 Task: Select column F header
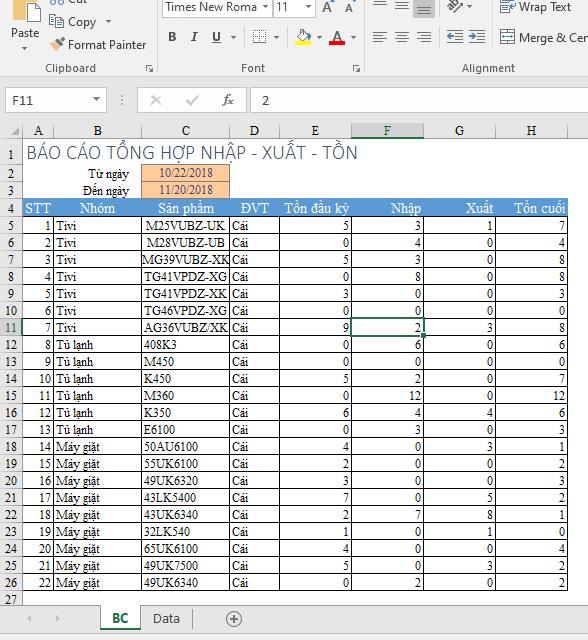[x=387, y=131]
